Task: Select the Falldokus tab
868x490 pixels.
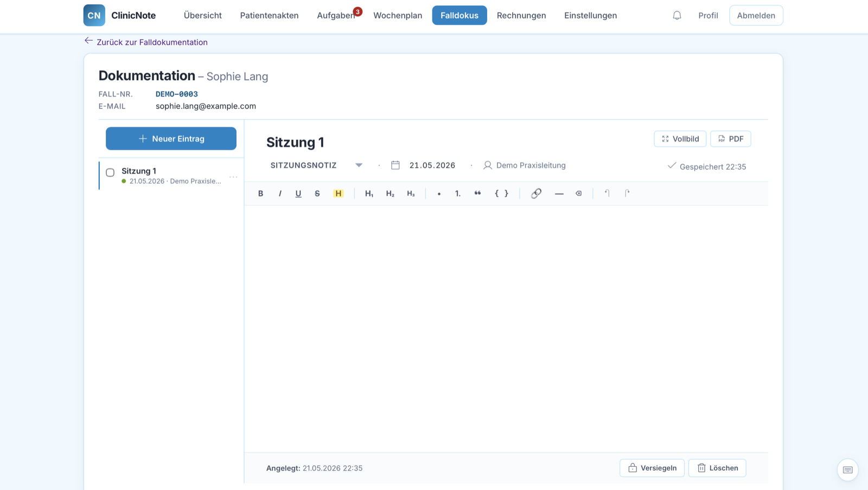Action: [x=459, y=15]
